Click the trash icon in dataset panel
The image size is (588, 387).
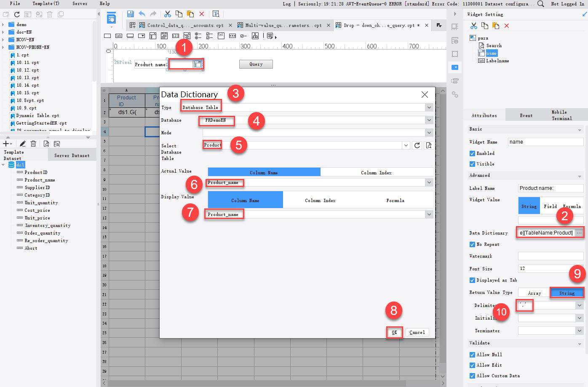[33, 144]
